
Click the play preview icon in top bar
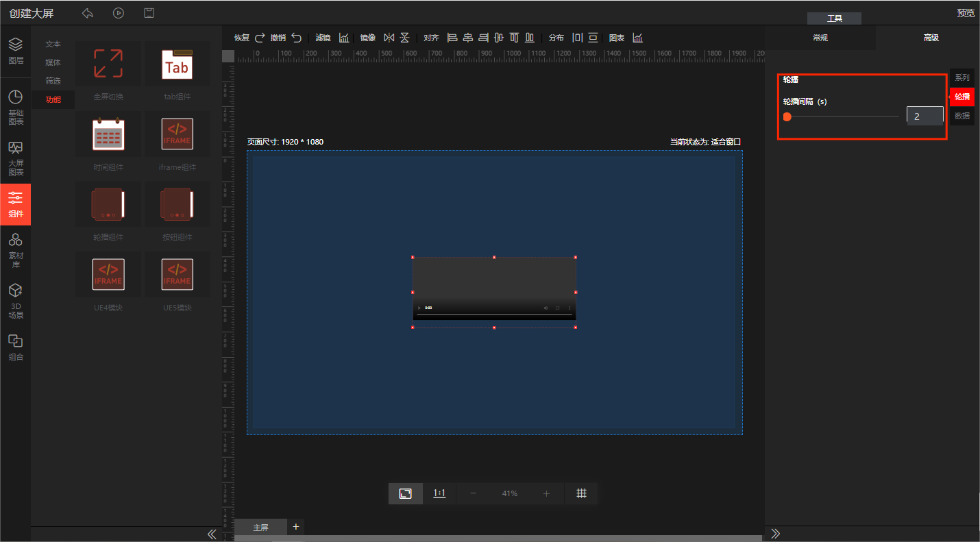(x=119, y=13)
